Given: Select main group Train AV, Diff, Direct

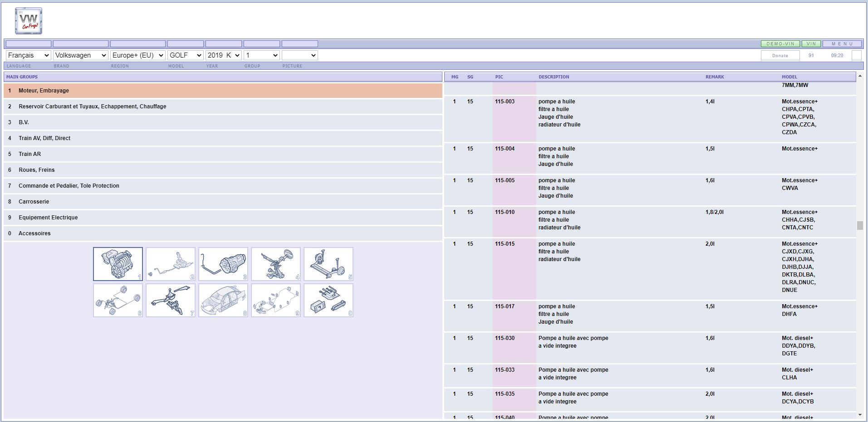Looking at the screenshot, I should click(x=223, y=138).
